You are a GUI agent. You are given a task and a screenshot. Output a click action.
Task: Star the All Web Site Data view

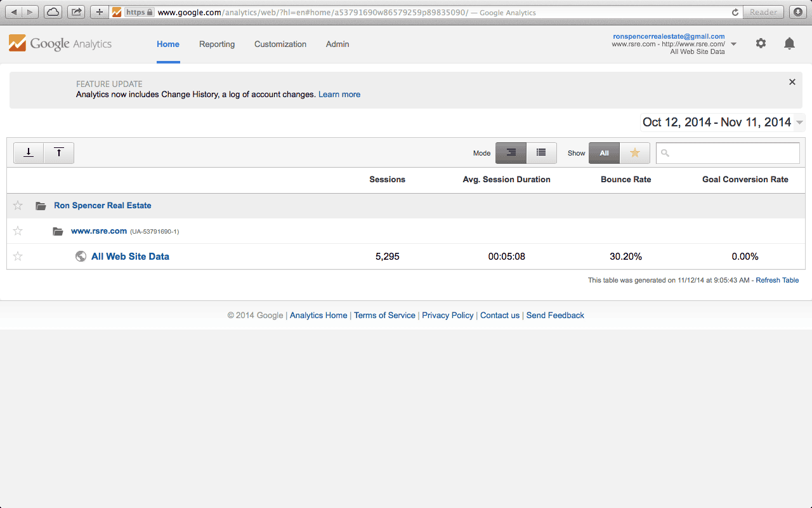(18, 257)
